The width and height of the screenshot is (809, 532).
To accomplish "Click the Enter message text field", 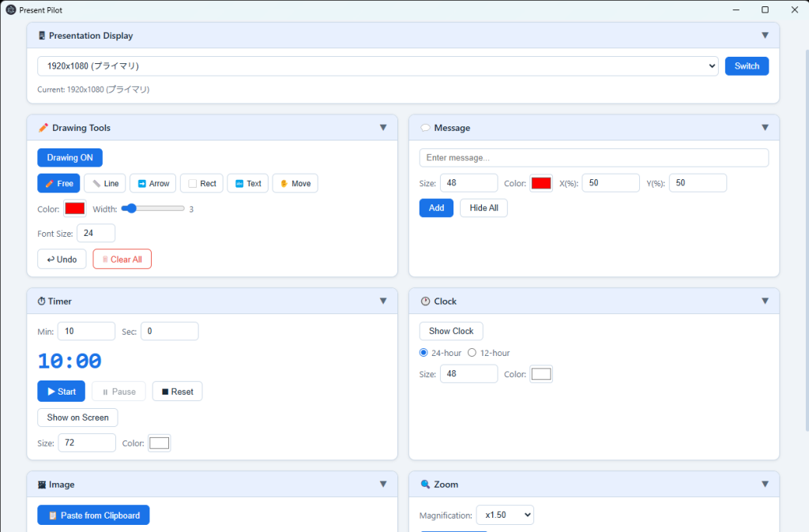I will click(593, 158).
